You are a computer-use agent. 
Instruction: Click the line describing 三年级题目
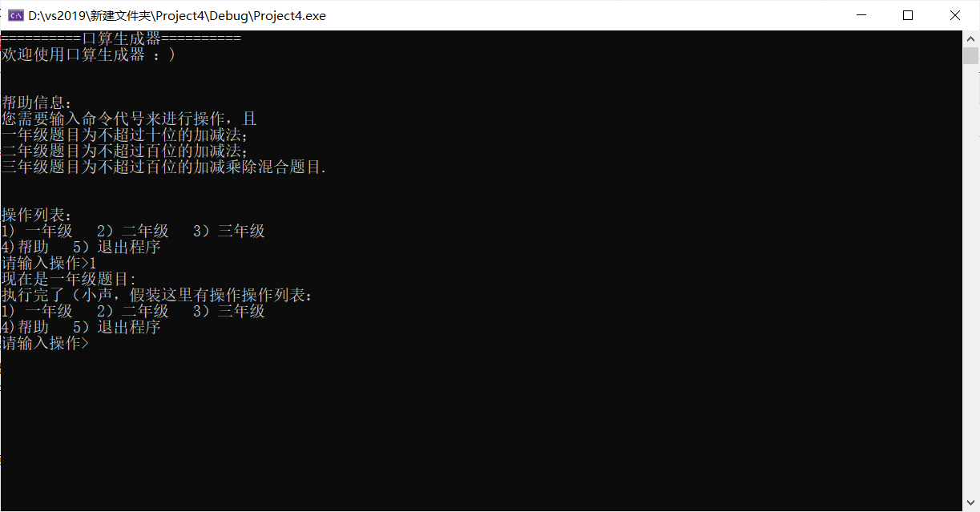click(x=163, y=167)
